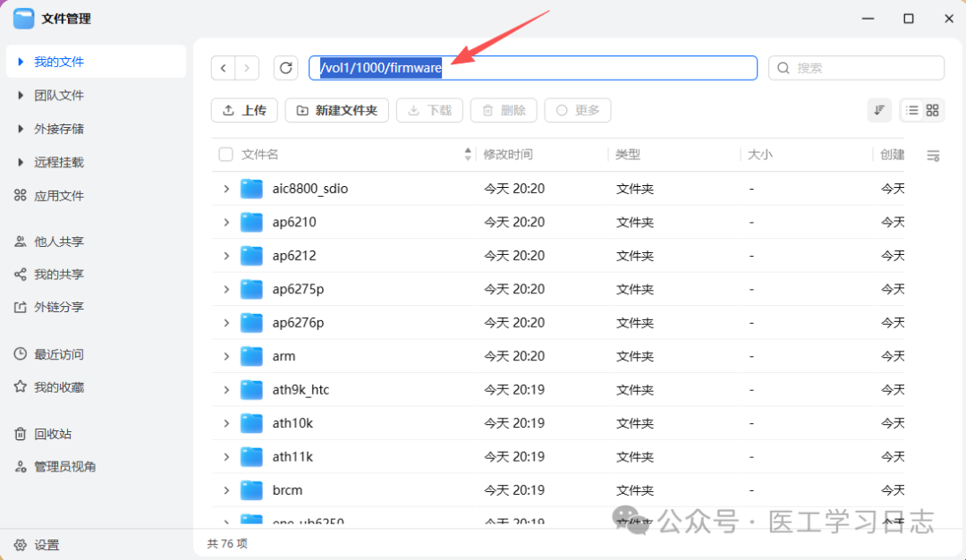Click the 回收站 recycle bin icon
The width and height of the screenshot is (966, 560).
[x=20, y=433]
